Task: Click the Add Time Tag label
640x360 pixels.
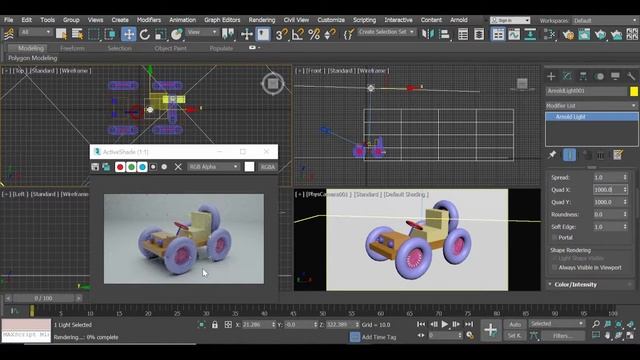Action: [x=379, y=337]
